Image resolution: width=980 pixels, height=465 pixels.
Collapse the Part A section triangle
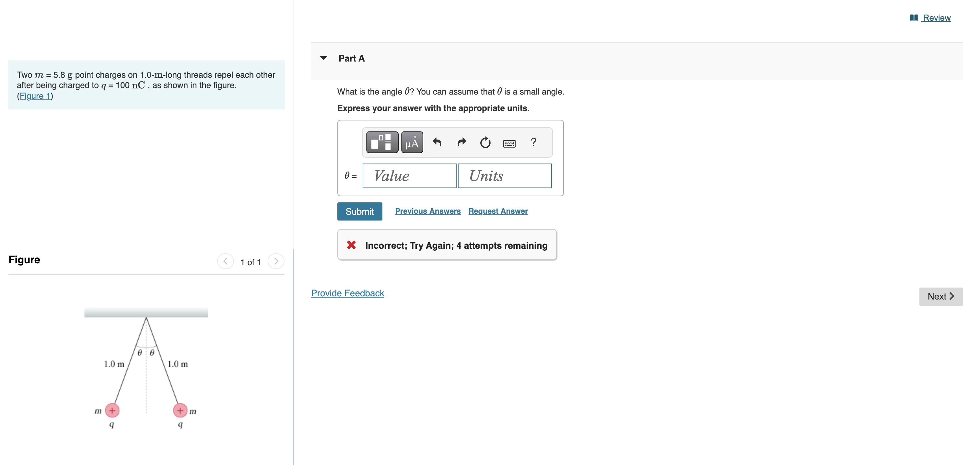pos(323,58)
